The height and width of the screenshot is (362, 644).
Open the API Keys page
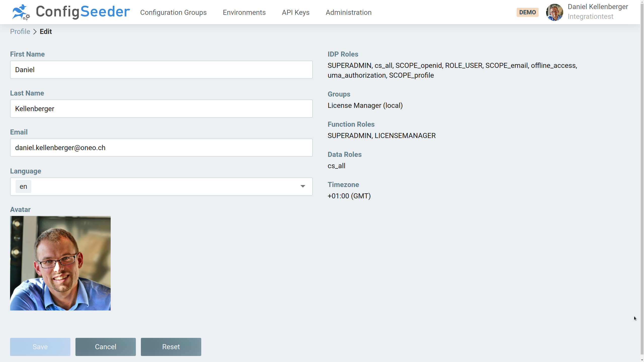(296, 12)
